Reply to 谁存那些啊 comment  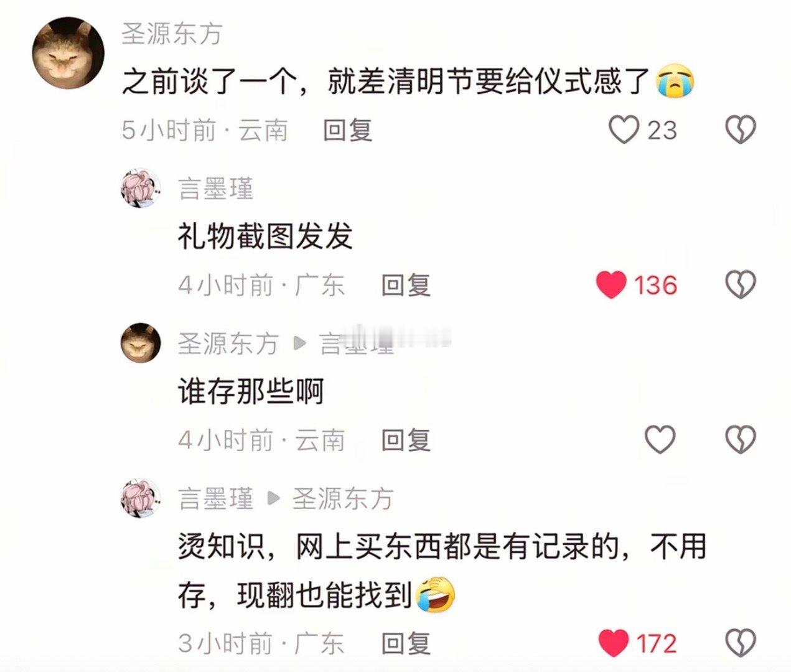(x=406, y=441)
